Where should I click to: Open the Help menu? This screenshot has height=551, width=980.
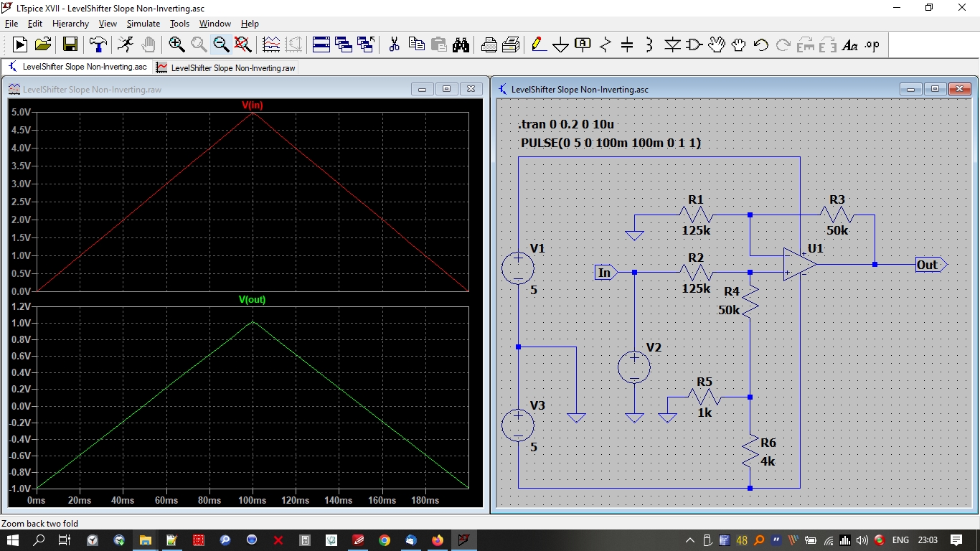[250, 24]
